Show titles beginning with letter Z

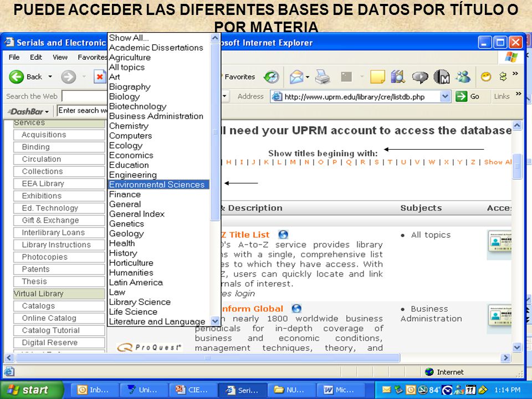coord(473,162)
